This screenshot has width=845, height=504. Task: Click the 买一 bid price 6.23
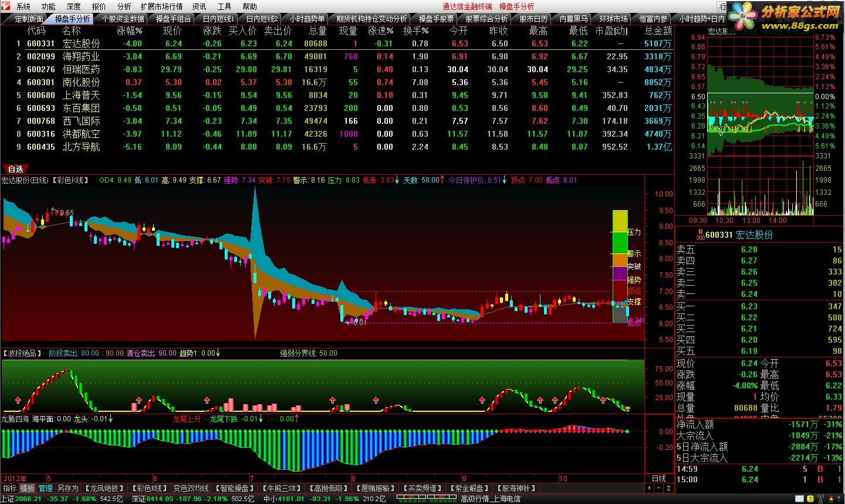[x=749, y=306]
